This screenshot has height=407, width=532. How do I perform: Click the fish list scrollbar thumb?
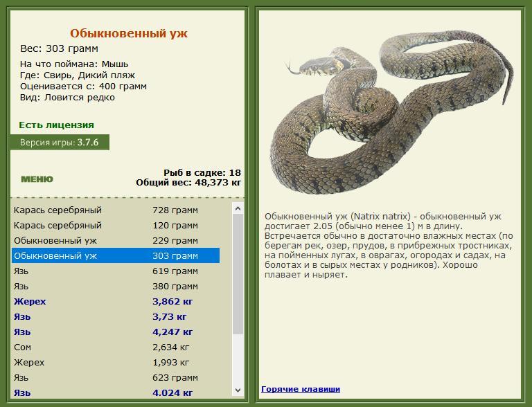(238, 274)
